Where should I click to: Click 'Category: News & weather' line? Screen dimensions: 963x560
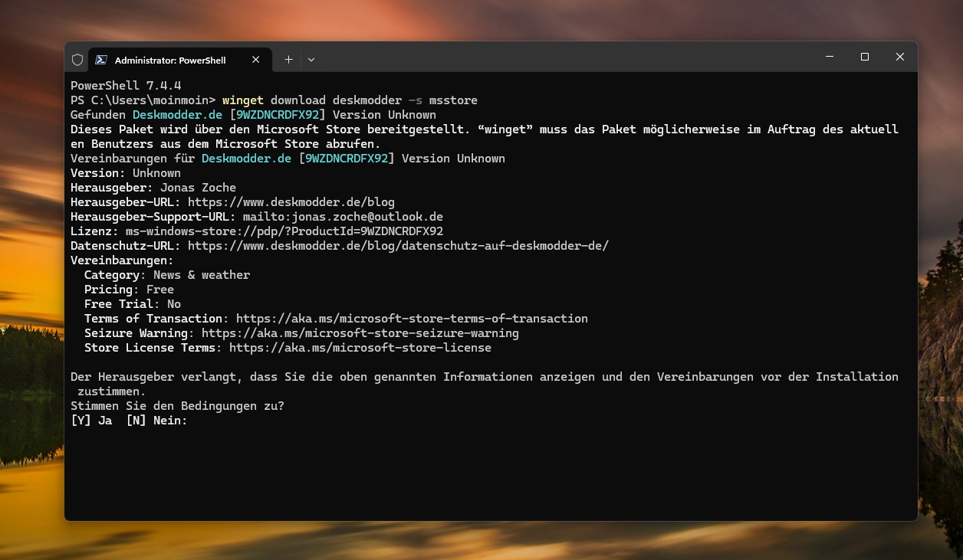(x=167, y=275)
